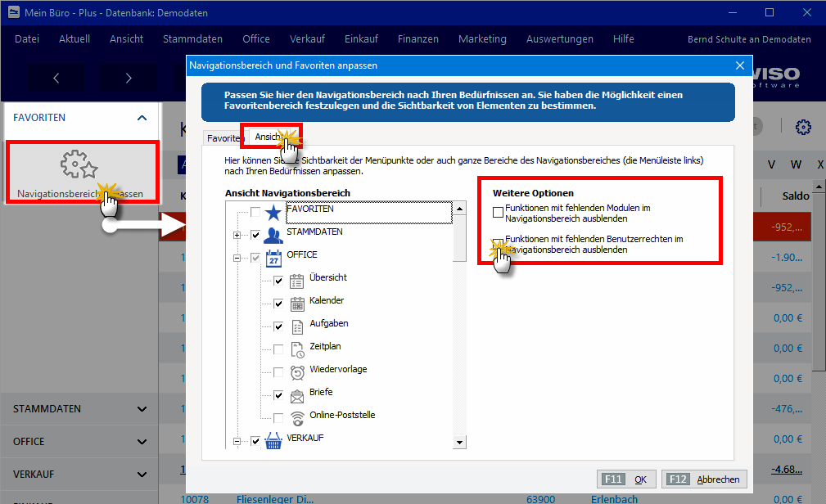Open the Hilfe menu

[623, 39]
